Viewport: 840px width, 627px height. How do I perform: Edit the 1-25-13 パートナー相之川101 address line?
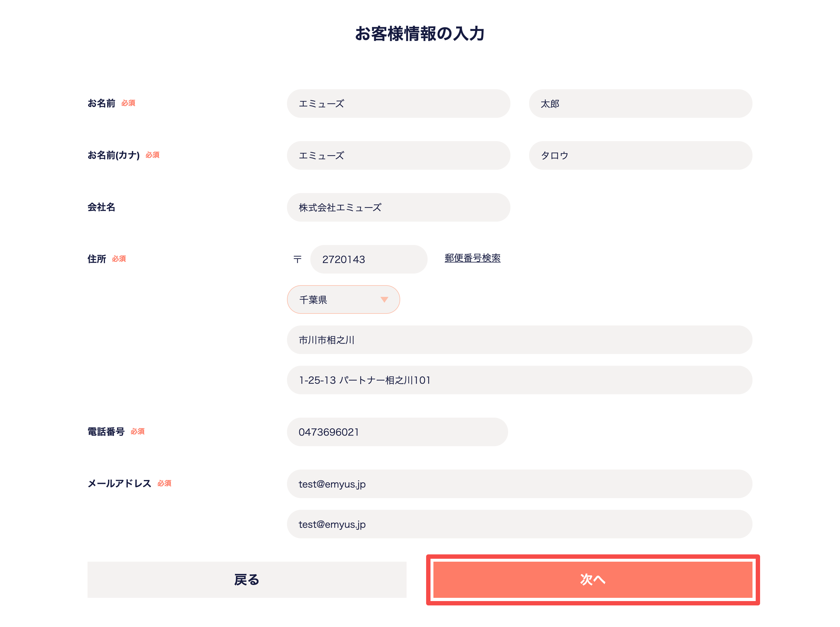519,380
